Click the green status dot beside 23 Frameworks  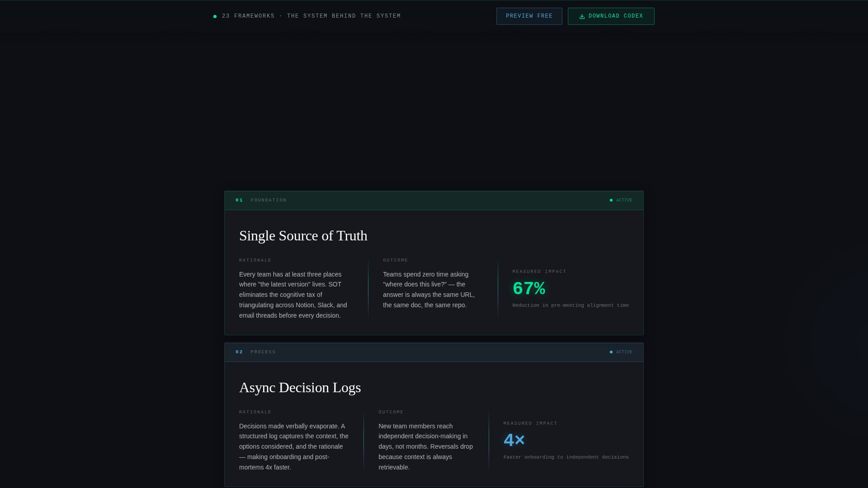pyautogui.click(x=215, y=16)
